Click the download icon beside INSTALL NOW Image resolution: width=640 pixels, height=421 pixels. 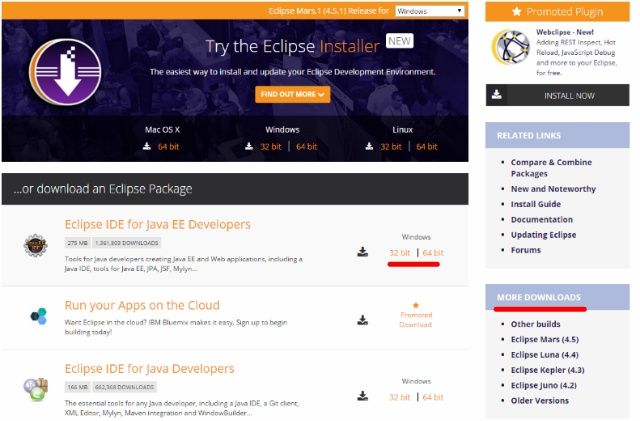click(497, 94)
